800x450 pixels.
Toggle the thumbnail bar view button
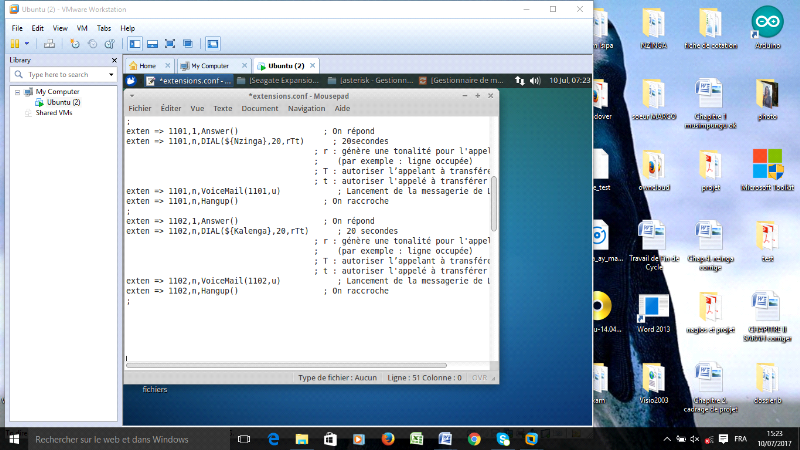(x=152, y=44)
